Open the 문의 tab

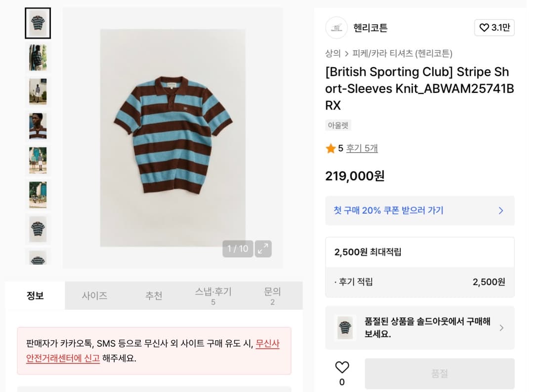[271, 295]
